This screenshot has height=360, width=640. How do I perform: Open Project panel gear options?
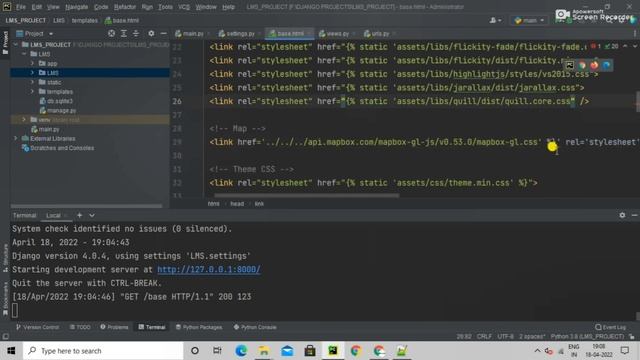coord(151,33)
